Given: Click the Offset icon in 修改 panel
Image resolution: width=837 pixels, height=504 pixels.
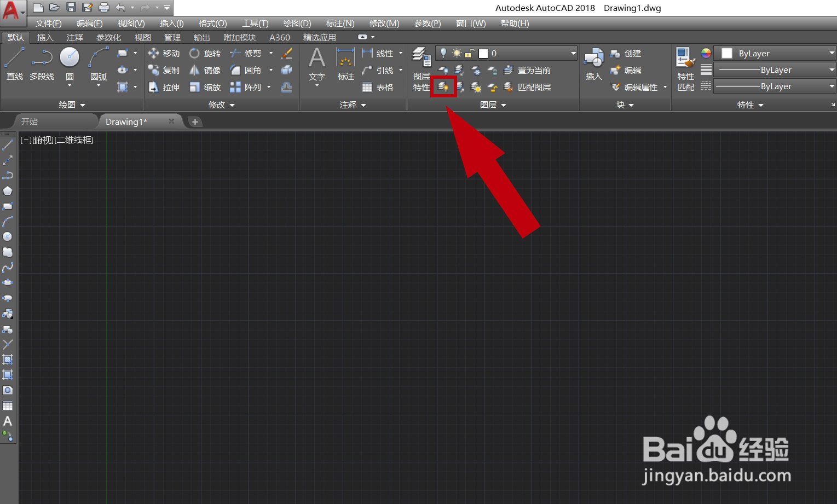Looking at the screenshot, I should (286, 87).
